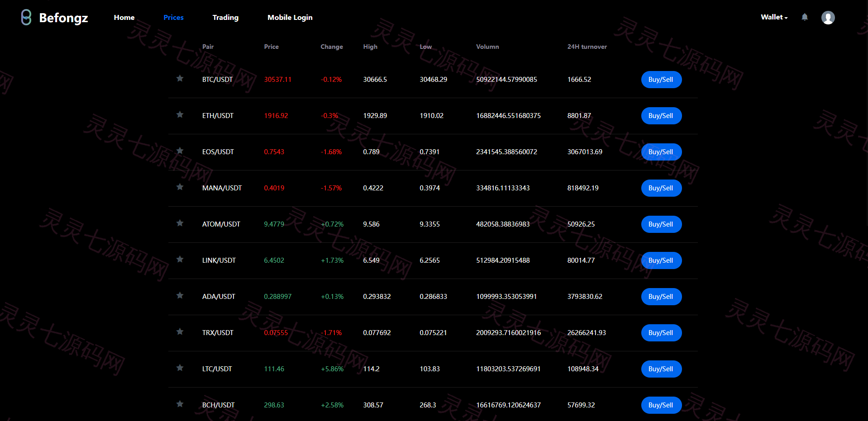The height and width of the screenshot is (421, 868).
Task: Click the Volumn column header
Action: (487, 47)
